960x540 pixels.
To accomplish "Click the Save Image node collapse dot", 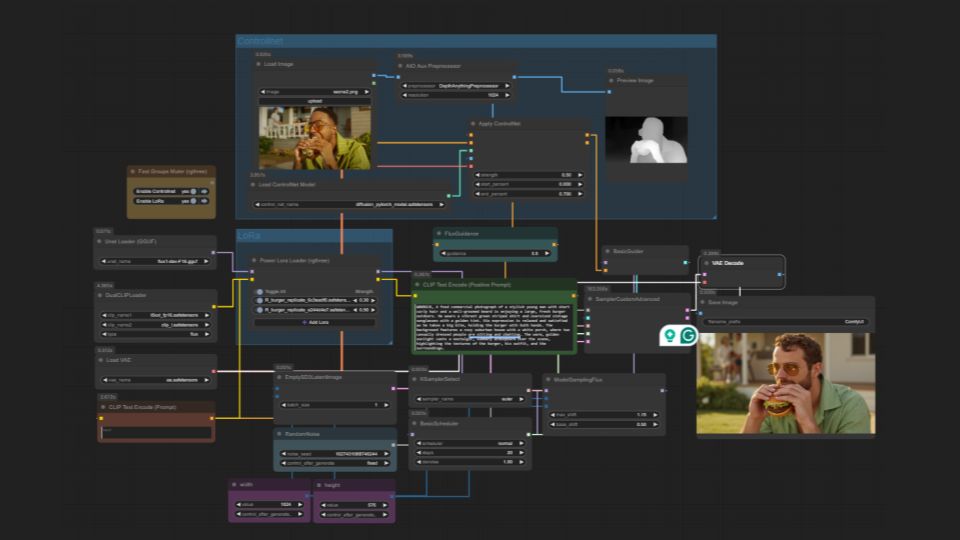I will tap(703, 302).
